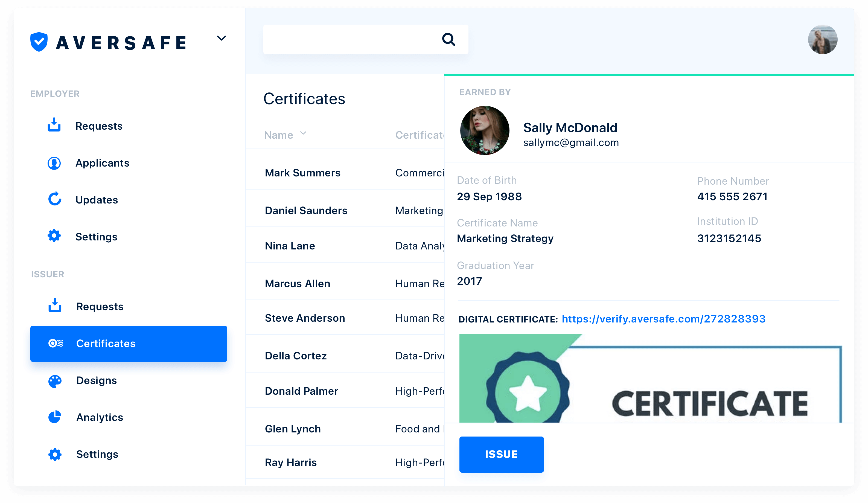Expand the chevron next to the AVERSAFE logo

(x=222, y=38)
